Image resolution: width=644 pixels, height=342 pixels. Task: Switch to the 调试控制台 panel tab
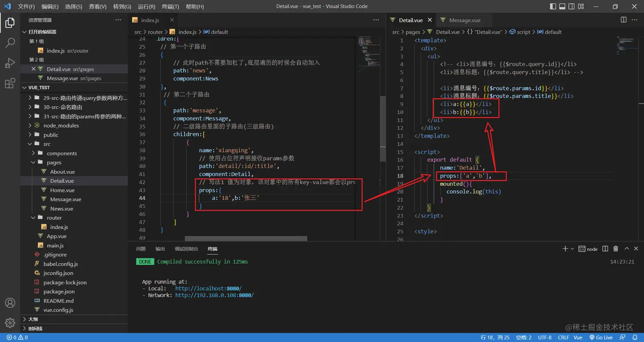(186, 249)
